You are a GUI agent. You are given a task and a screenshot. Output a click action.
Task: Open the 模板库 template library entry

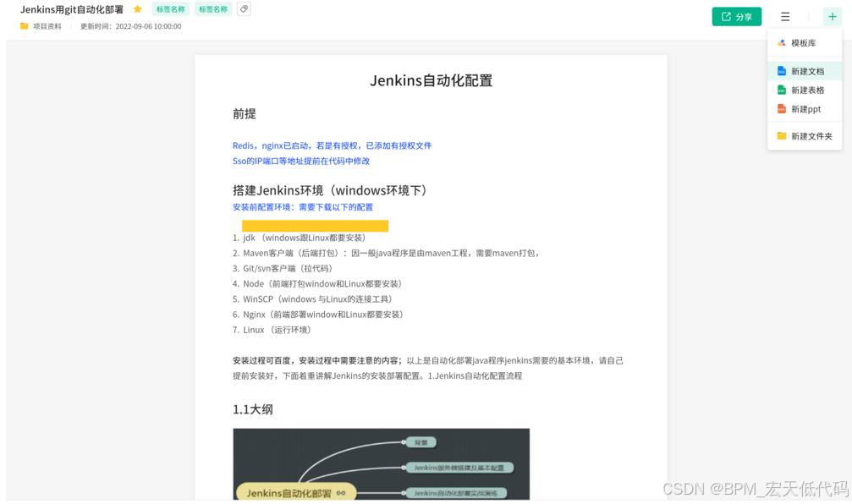[805, 43]
